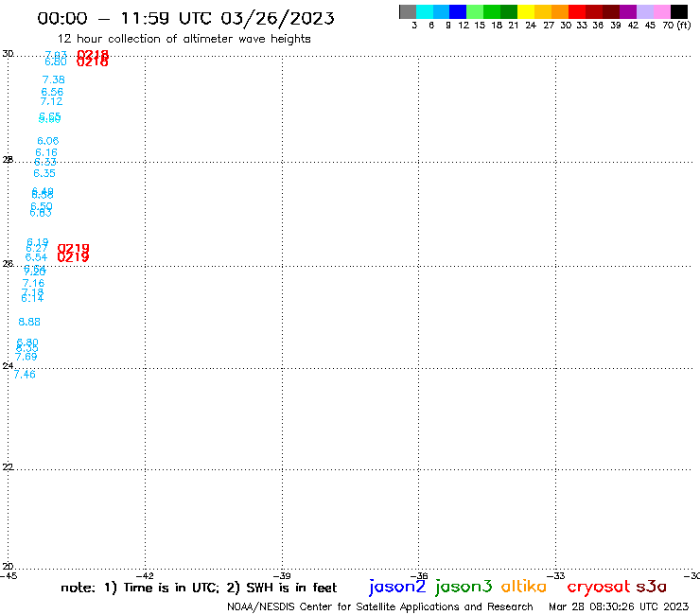This screenshot has height=615, width=700.
Task: Click the 6.35 wave height value
Action: point(44,173)
